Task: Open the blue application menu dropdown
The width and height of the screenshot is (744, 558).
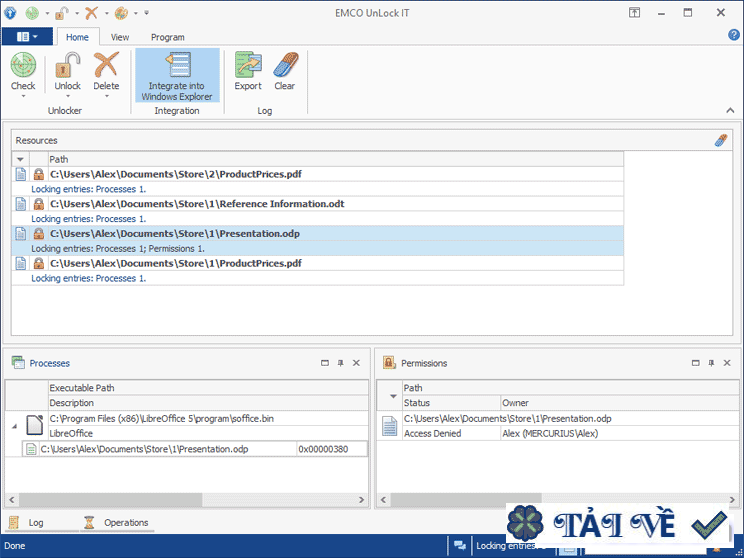Action: tap(27, 37)
